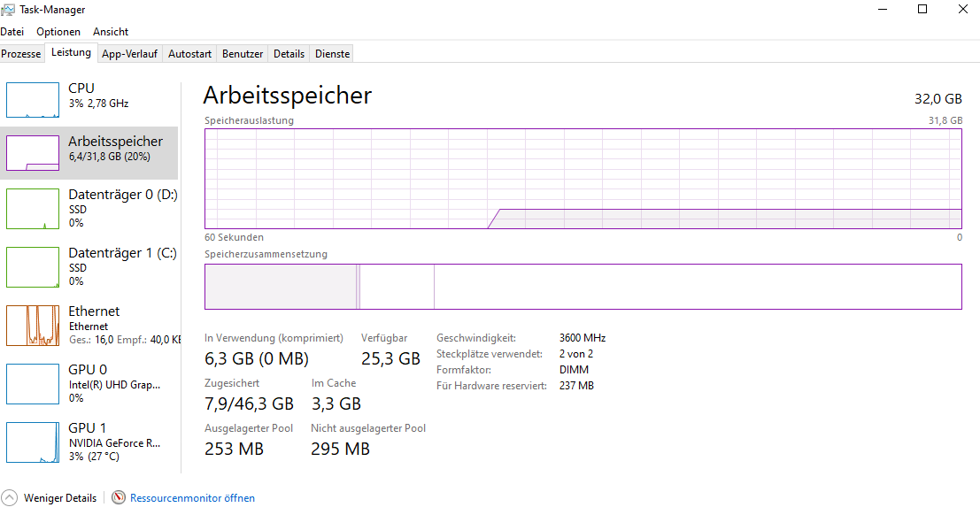Switch to the Prozesse tab
Screen dimensions: 980x515
pos(21,54)
